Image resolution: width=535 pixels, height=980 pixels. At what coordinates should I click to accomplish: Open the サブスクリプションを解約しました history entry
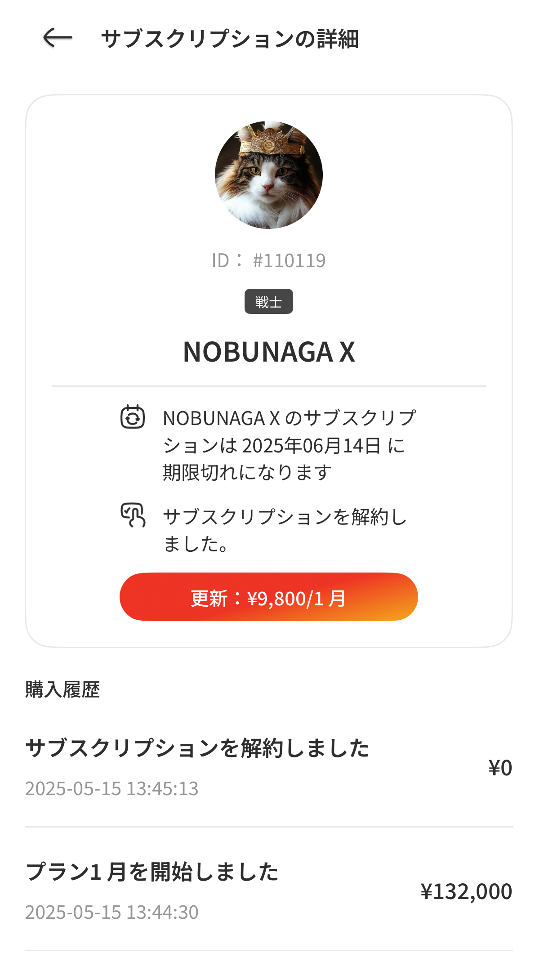click(197, 748)
